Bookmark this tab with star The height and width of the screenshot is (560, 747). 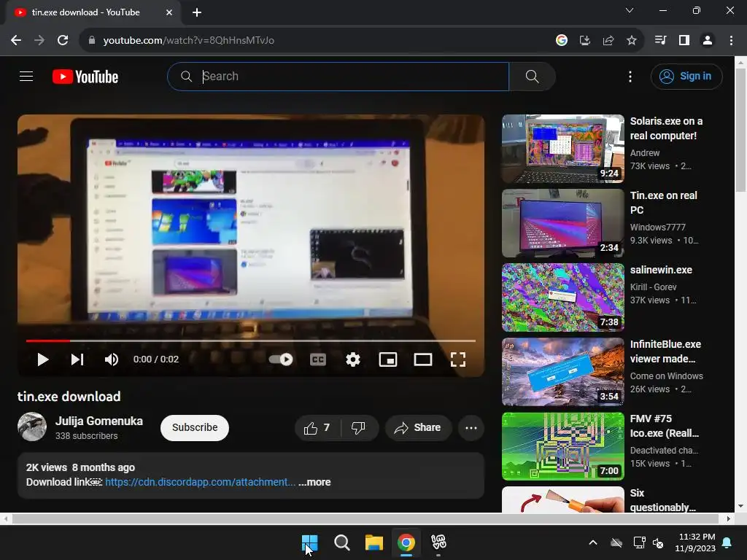(632, 40)
